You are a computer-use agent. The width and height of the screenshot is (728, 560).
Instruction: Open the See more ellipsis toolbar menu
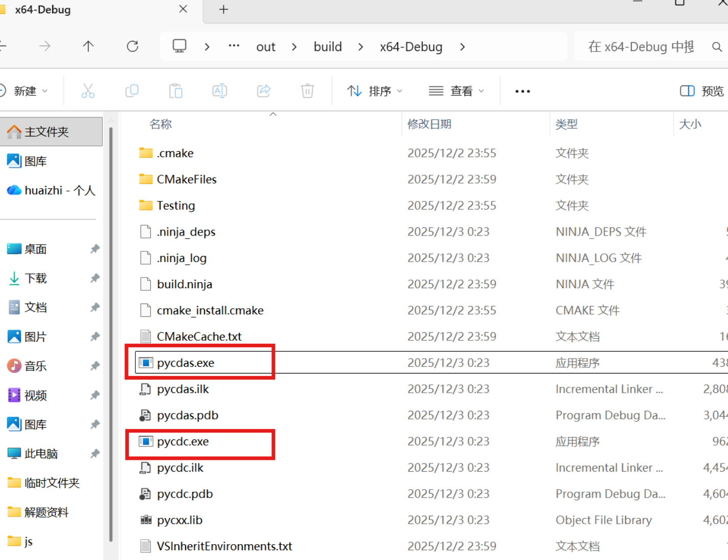click(x=522, y=90)
